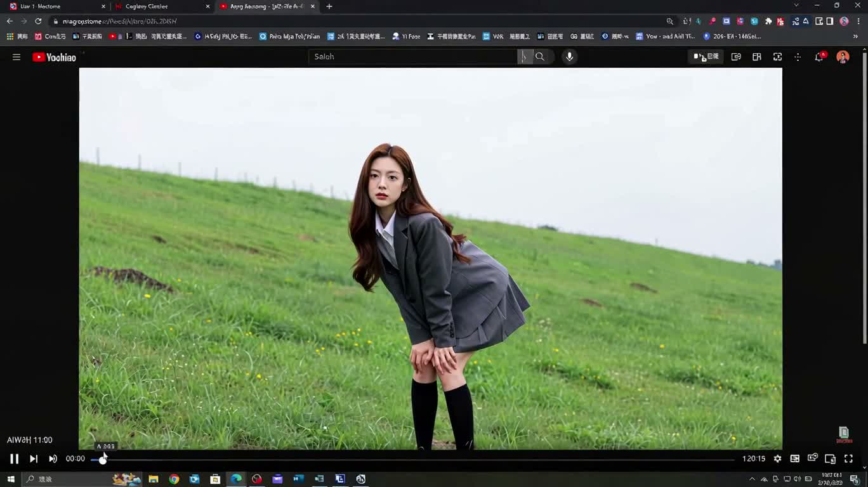Click the video progress bar scrubber
This screenshot has height=487, width=868.
tap(103, 460)
